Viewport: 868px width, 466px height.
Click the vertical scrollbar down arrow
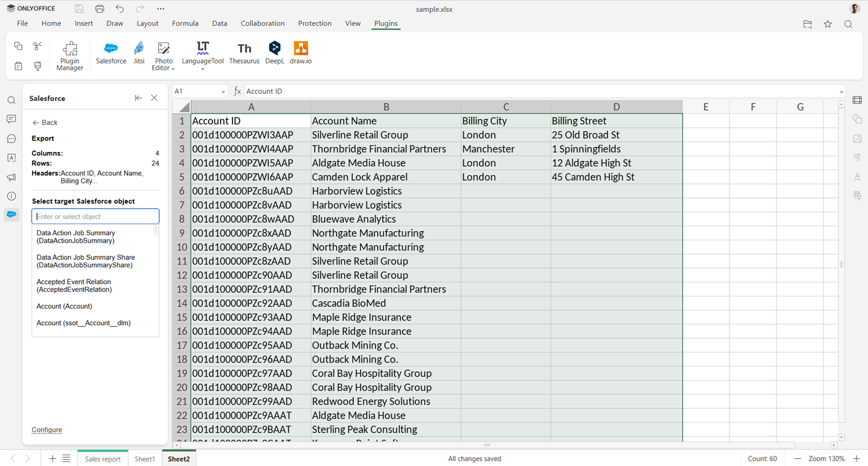click(841, 437)
